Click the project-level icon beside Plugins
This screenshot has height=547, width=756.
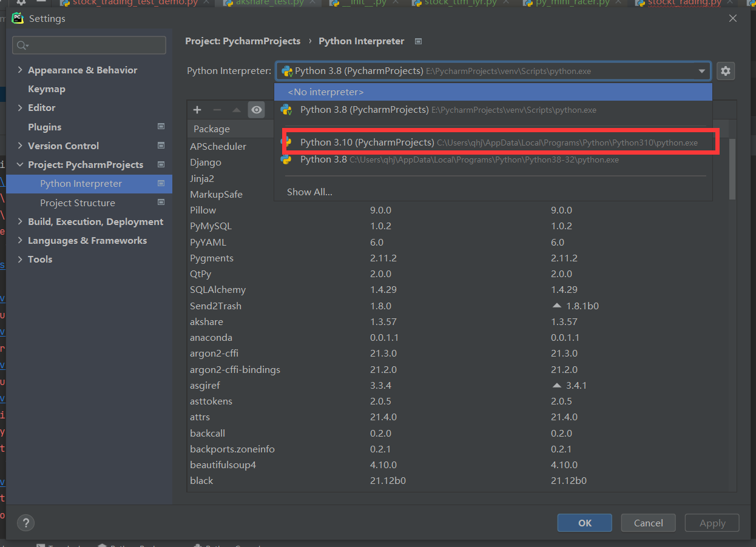pos(161,127)
